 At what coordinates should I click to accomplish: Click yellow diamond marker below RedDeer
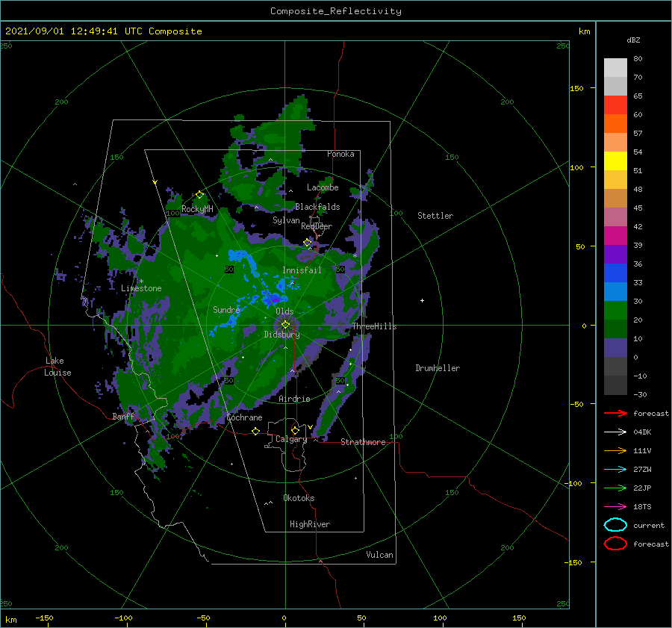coord(307,243)
